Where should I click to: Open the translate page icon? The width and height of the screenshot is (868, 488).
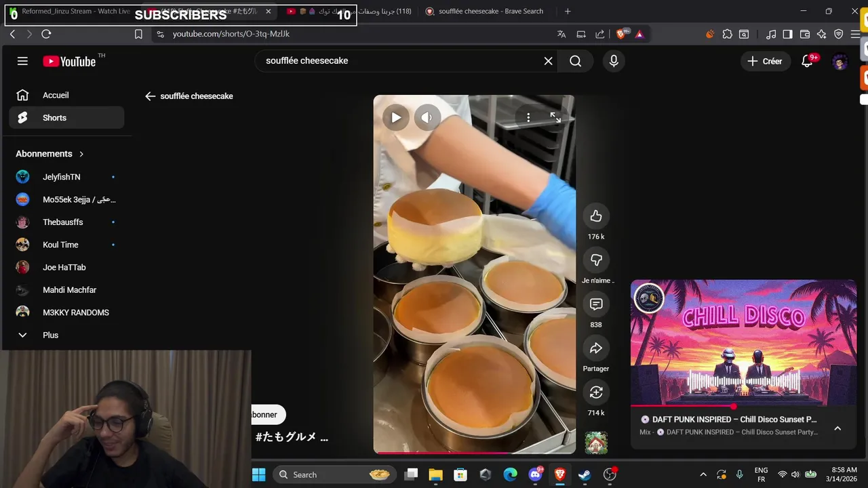(x=561, y=34)
